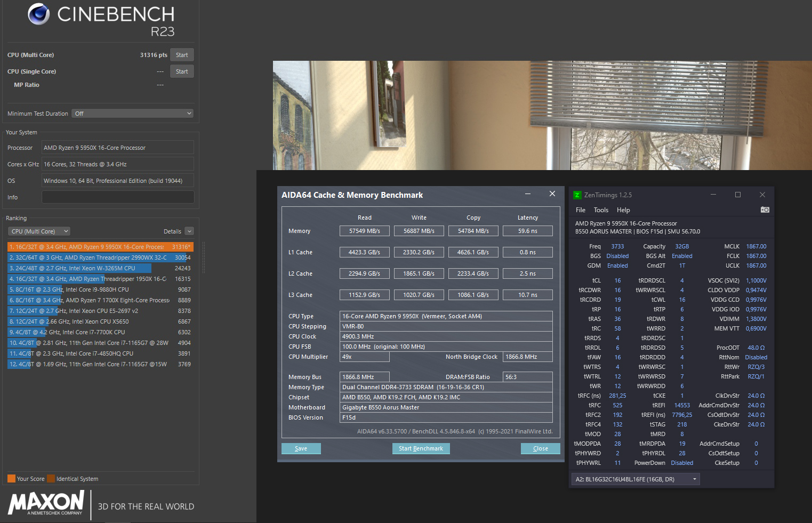Start the CPU Single Core test
The height and width of the screenshot is (523, 812).
pyautogui.click(x=182, y=71)
